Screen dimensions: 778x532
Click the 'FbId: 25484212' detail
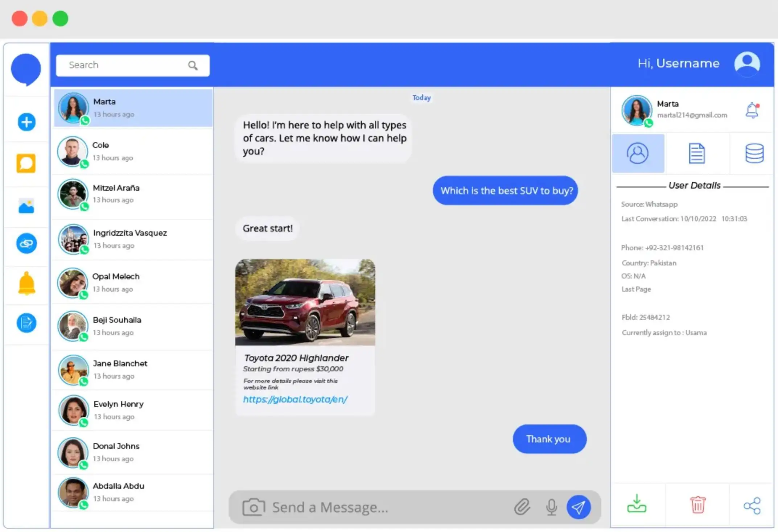click(646, 317)
